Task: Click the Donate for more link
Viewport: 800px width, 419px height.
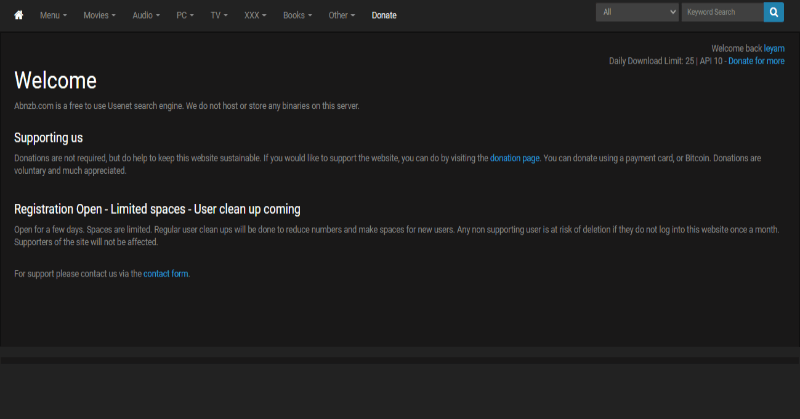Action: [x=756, y=61]
